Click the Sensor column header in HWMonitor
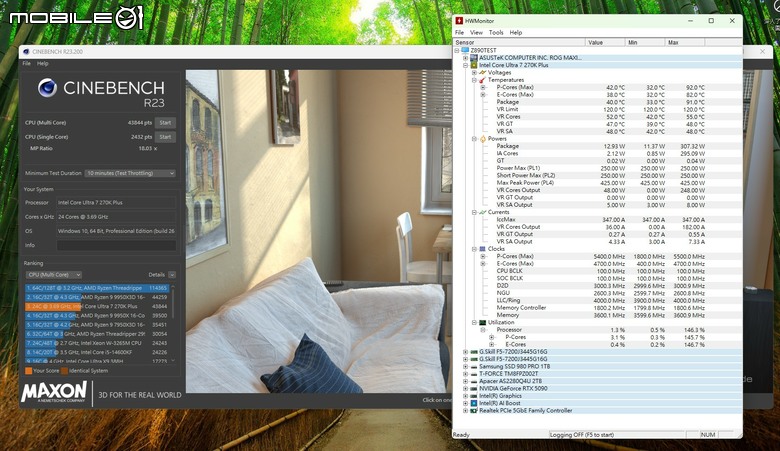Viewport: 780px width, 451px height. point(519,42)
